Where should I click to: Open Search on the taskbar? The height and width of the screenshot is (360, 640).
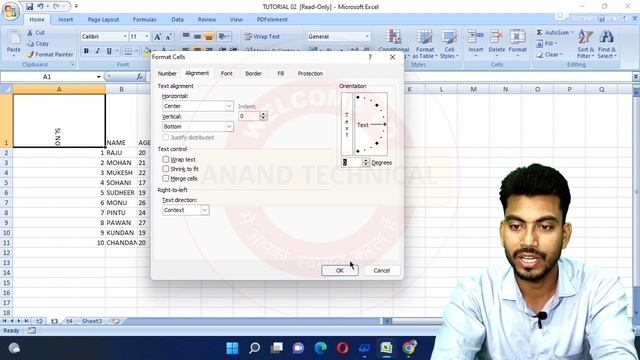point(254,348)
